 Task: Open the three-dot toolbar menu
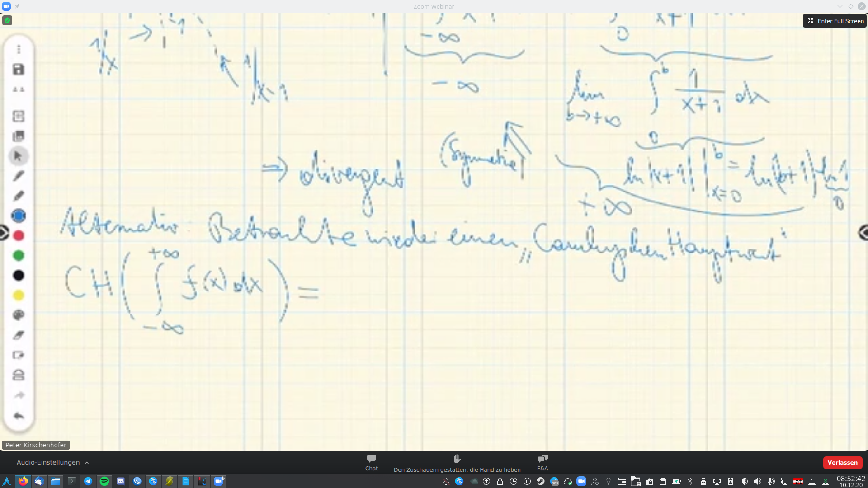pos(19,49)
